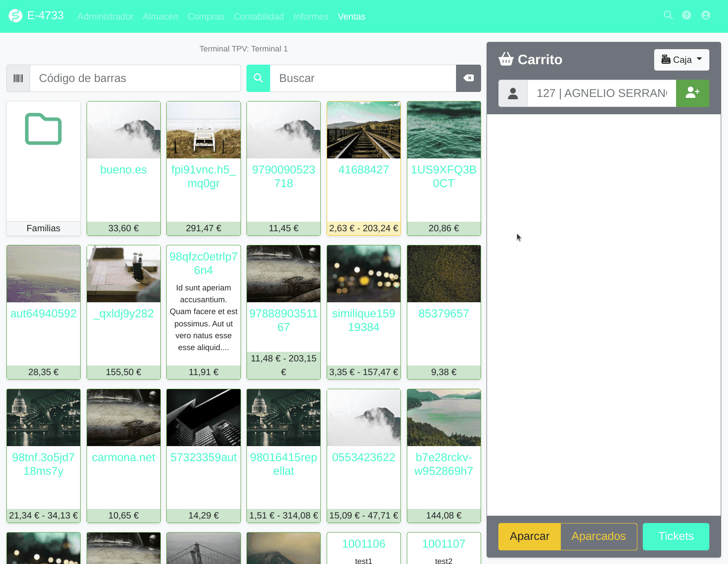This screenshot has width=728, height=564.
Task: Click the Aparcados button
Action: pyautogui.click(x=599, y=536)
